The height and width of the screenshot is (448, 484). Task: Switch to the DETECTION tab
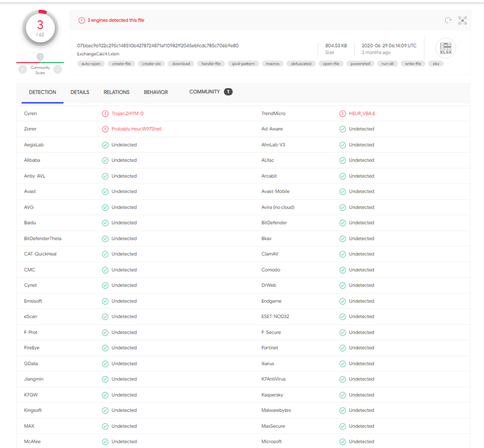coord(43,92)
